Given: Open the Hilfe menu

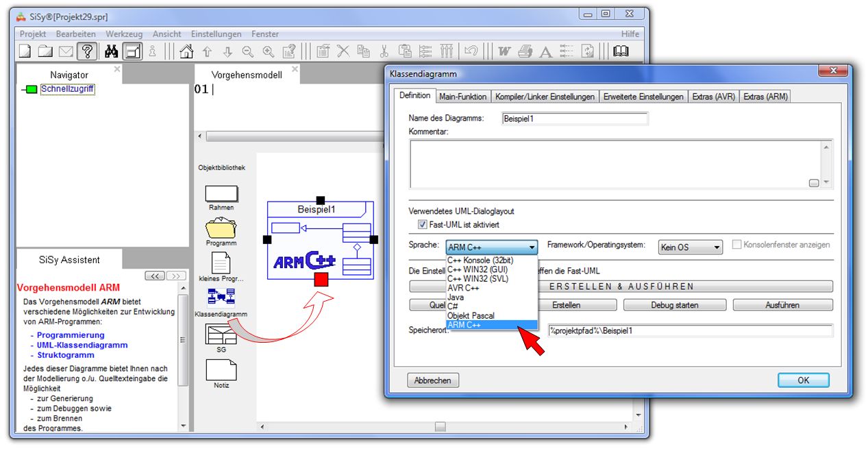Looking at the screenshot, I should coord(630,34).
